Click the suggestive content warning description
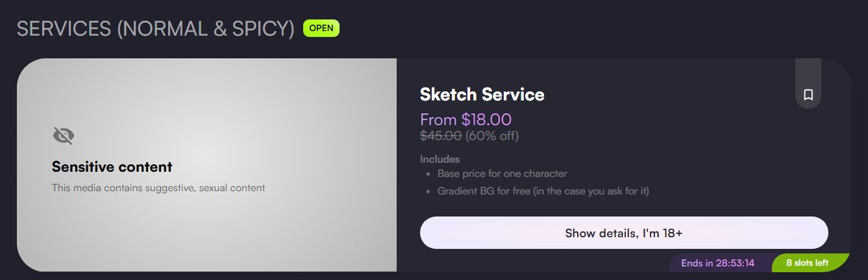This screenshot has width=868, height=280. (x=158, y=188)
